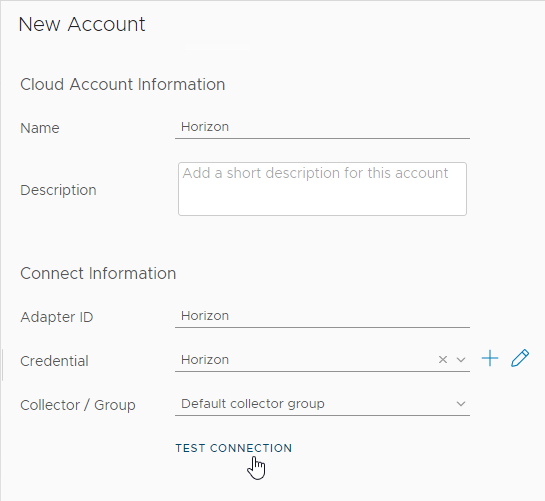Add a new credential with plus icon
This screenshot has width=545, height=501.
(x=490, y=358)
